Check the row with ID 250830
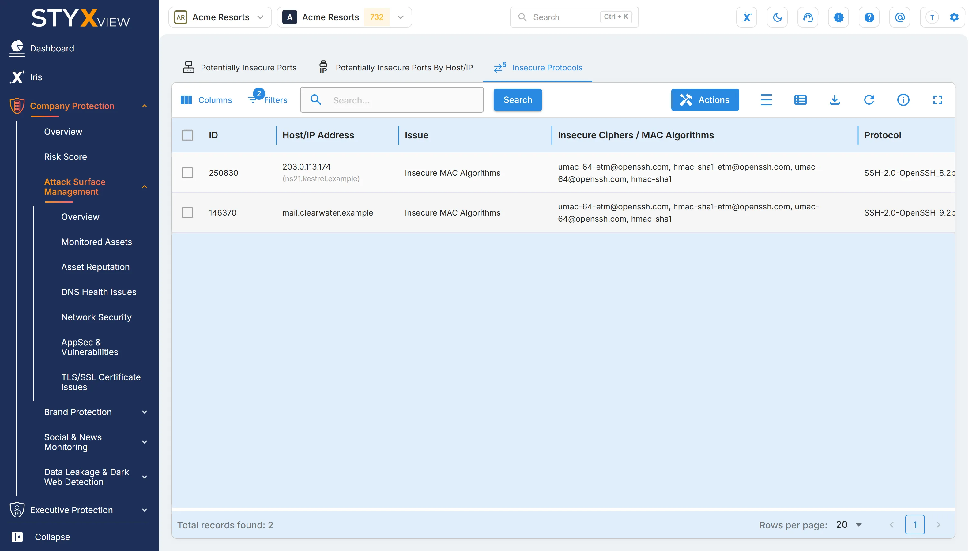 click(x=187, y=173)
